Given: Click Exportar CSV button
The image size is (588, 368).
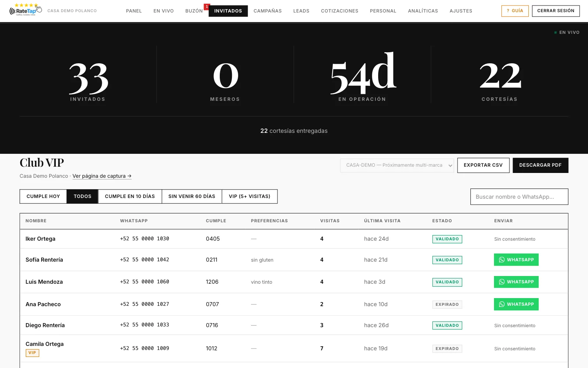Looking at the screenshot, I should [483, 165].
